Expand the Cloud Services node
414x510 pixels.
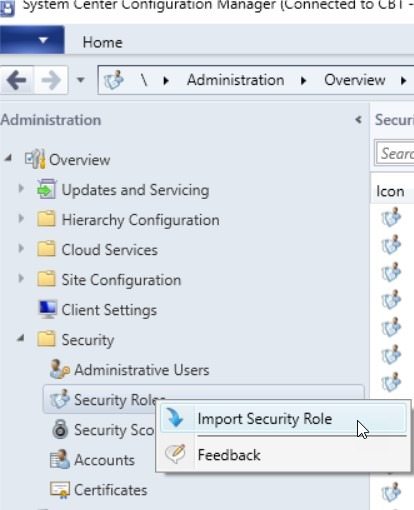[21, 249]
